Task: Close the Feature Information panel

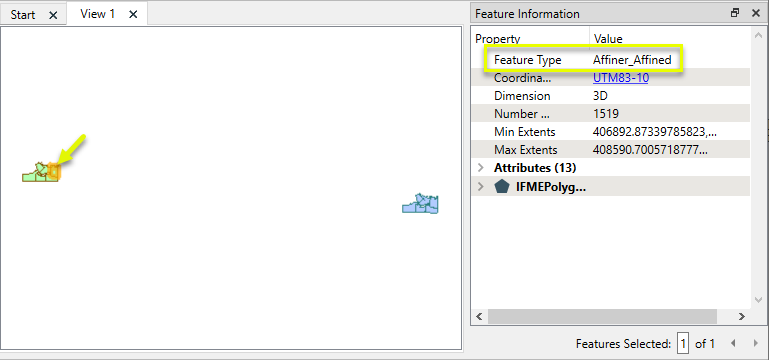Action: coord(756,13)
